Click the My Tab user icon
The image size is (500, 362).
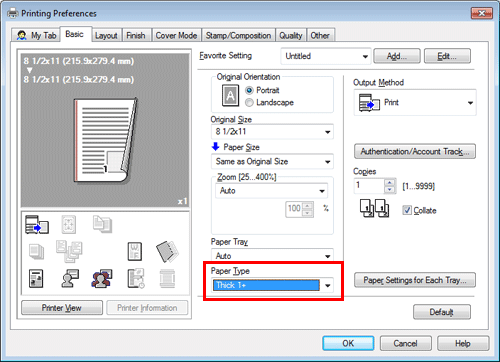[x=22, y=35]
